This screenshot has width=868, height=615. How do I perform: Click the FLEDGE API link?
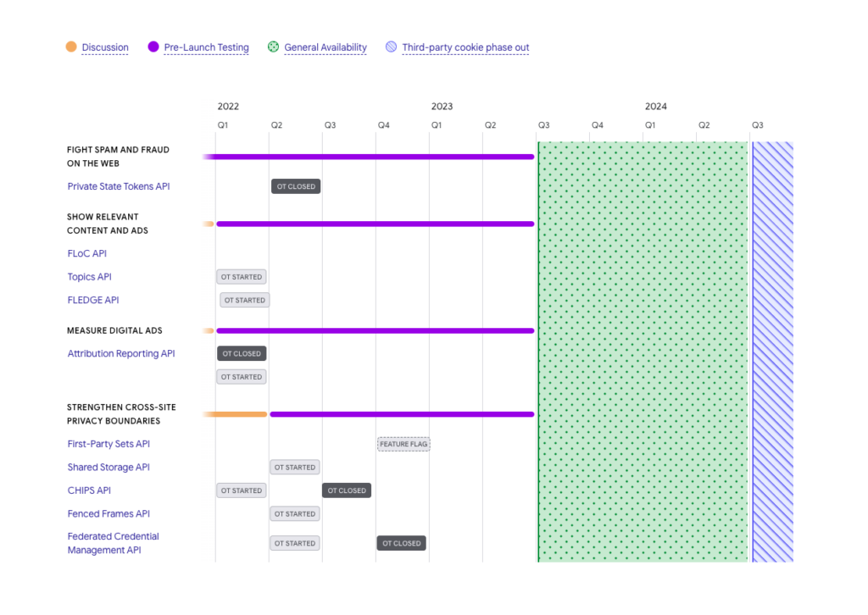93,300
